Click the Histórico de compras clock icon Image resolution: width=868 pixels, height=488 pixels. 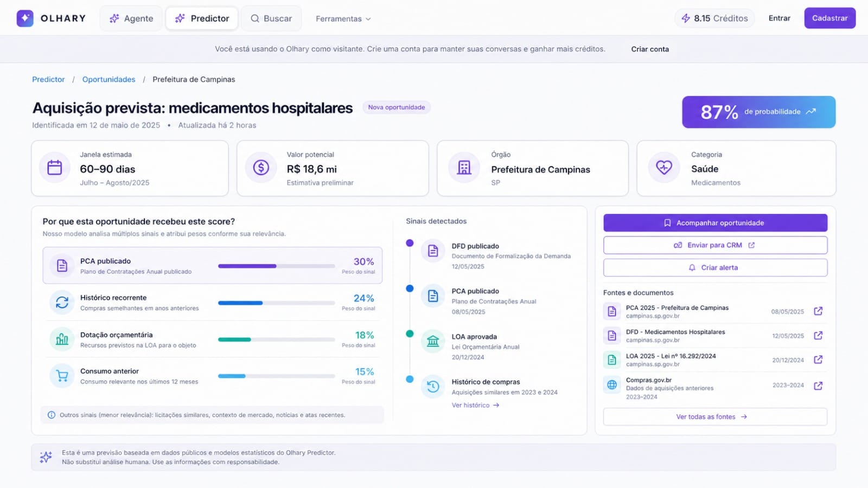click(433, 387)
